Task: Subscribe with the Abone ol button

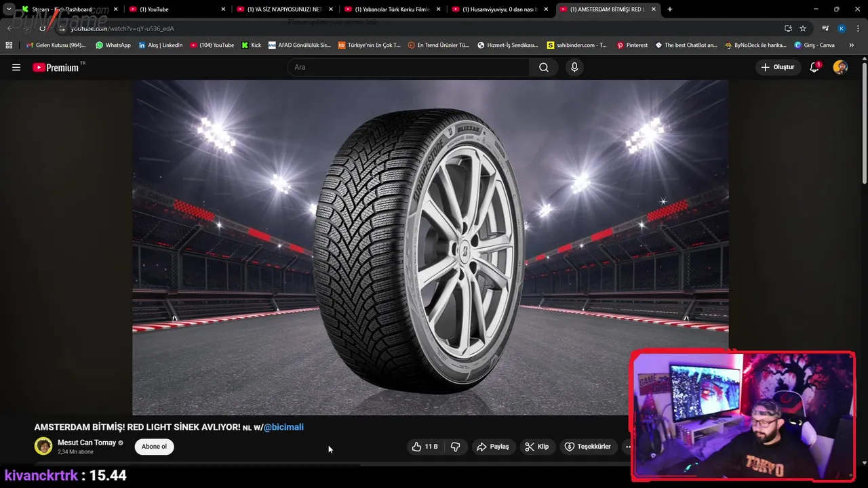Action: (154, 447)
